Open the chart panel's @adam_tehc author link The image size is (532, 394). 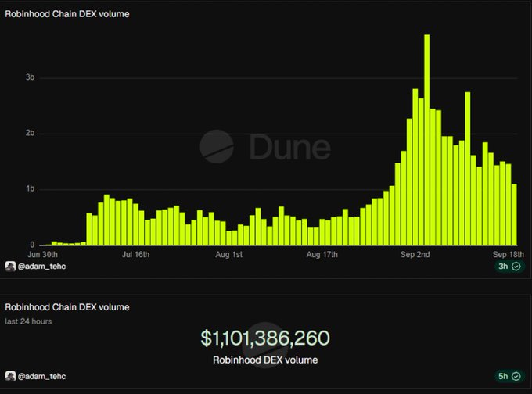[41, 267]
